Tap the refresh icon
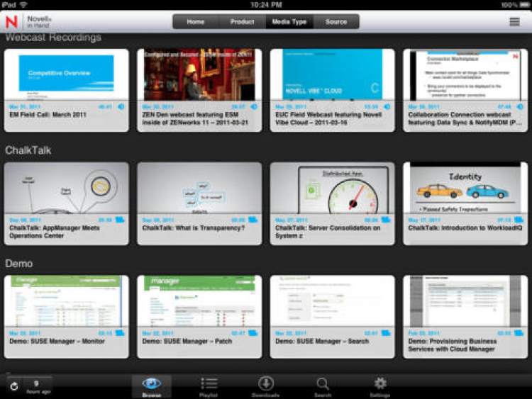Screen dimensions: 532x399 pyautogui.click(x=14, y=386)
